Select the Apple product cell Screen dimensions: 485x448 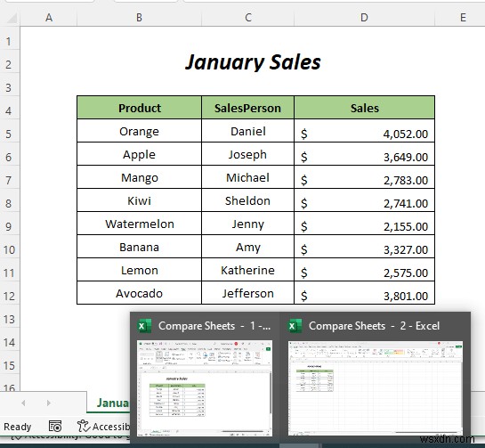coord(139,154)
